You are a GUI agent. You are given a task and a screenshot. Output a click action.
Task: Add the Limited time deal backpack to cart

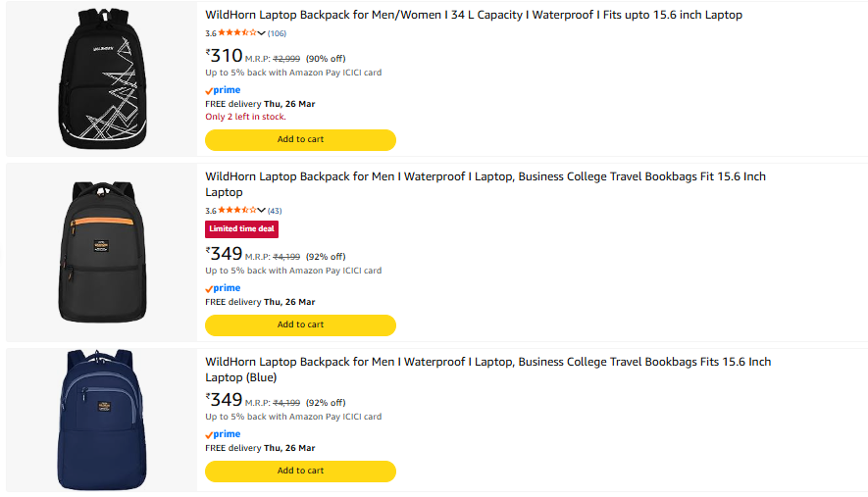pos(300,324)
